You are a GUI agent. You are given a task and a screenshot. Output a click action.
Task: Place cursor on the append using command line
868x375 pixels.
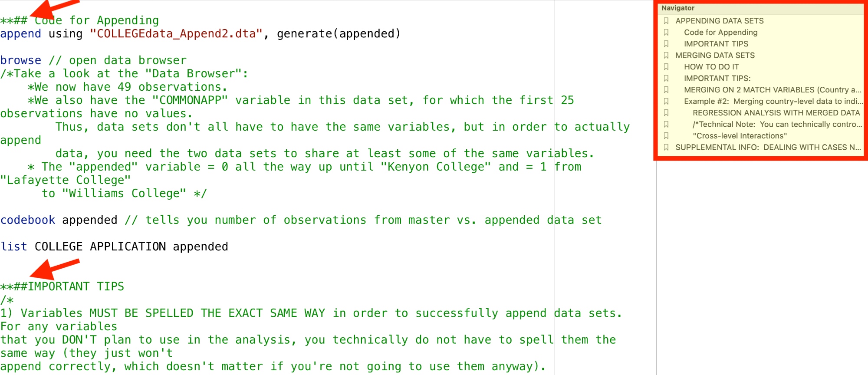coord(200,34)
